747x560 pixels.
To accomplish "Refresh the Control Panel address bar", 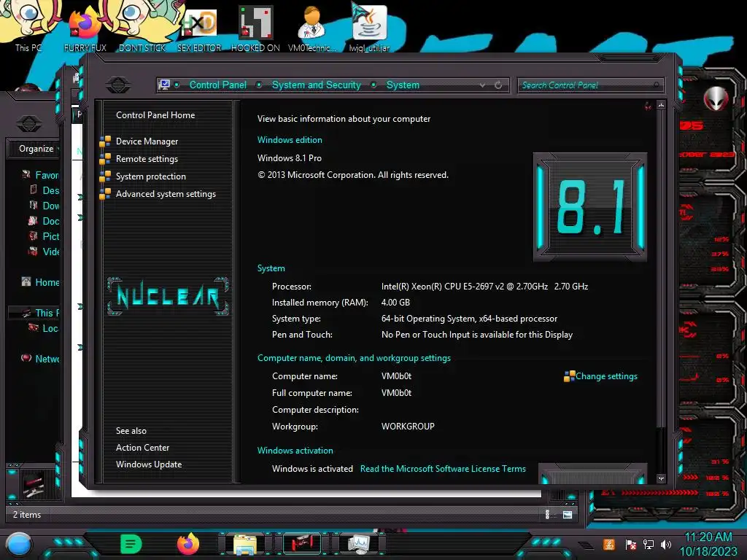I will pyautogui.click(x=498, y=85).
